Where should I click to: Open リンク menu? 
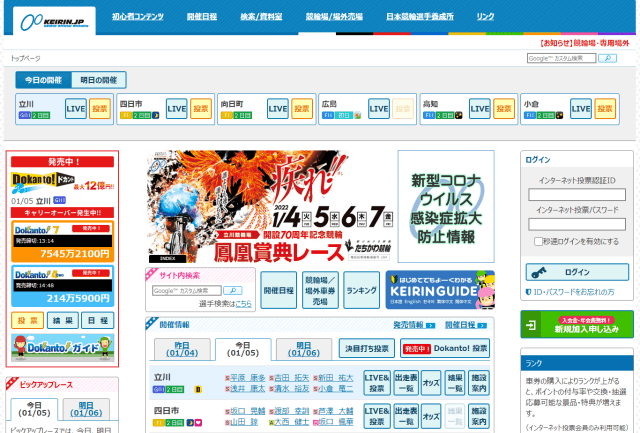point(485,17)
